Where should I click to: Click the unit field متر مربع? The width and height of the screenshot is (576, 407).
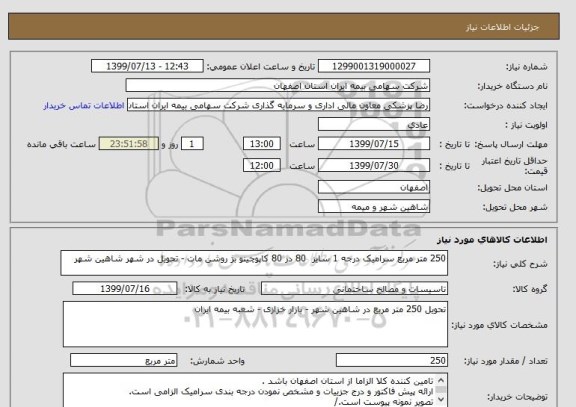coord(123,361)
